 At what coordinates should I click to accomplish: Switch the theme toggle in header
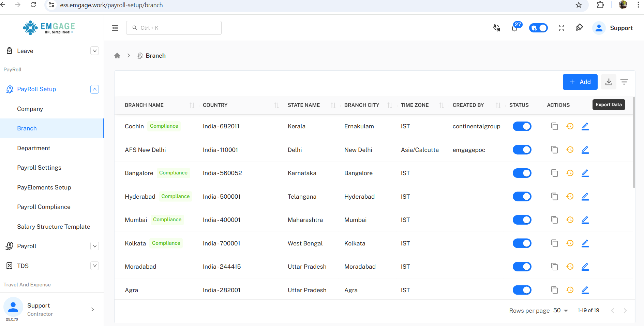point(538,28)
